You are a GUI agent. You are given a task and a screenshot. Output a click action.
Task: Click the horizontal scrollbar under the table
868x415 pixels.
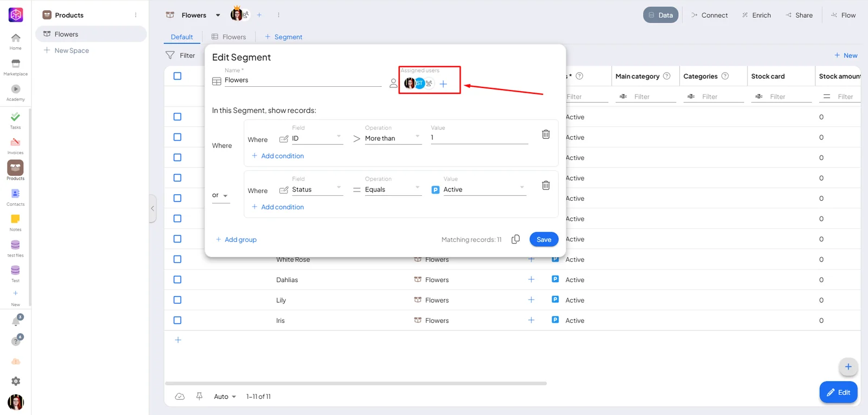click(356, 384)
